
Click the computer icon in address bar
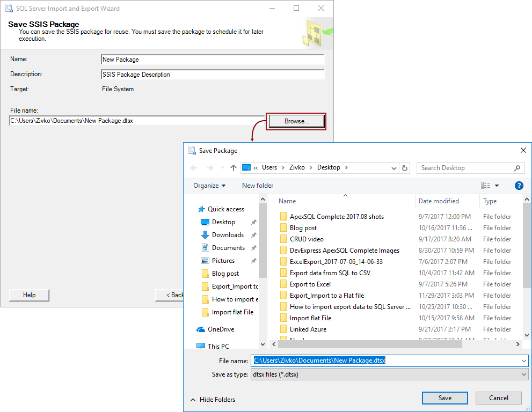point(246,167)
